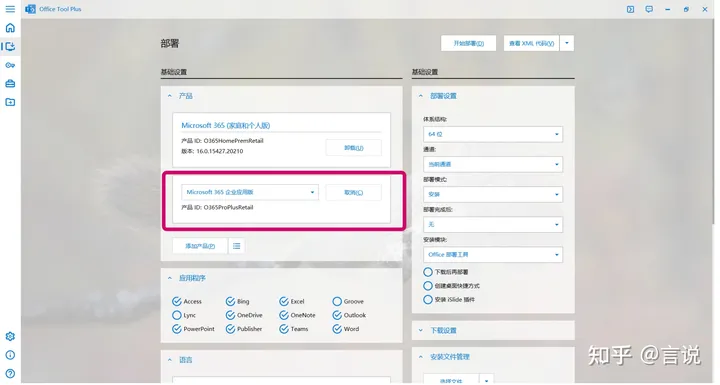
Task: Expand the 下载设置 section
Action: point(421,330)
